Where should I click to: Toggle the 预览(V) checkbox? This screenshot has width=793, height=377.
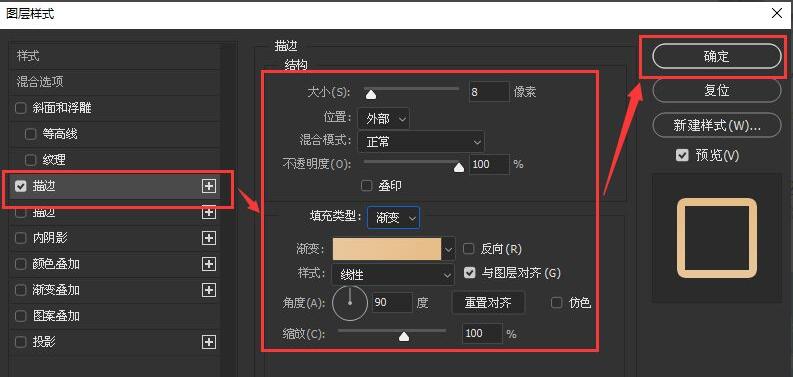pos(682,155)
